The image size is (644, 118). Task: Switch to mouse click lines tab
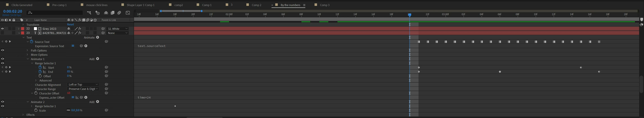[97, 5]
